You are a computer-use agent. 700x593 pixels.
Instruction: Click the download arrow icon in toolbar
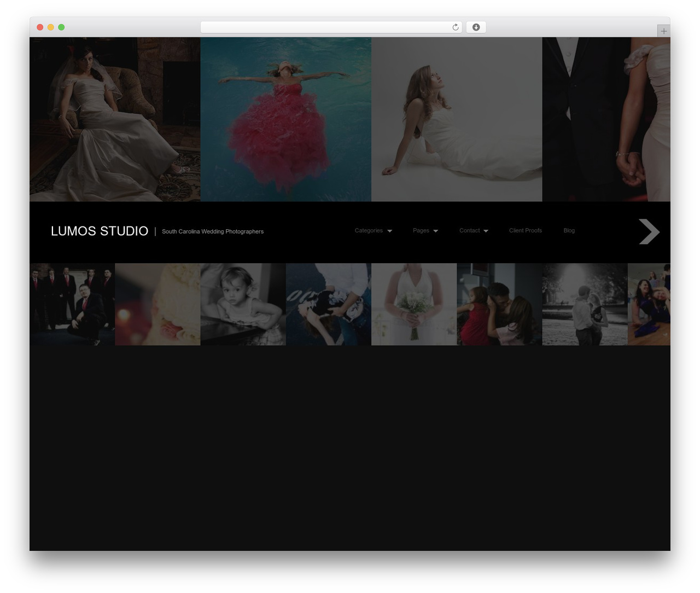476,27
